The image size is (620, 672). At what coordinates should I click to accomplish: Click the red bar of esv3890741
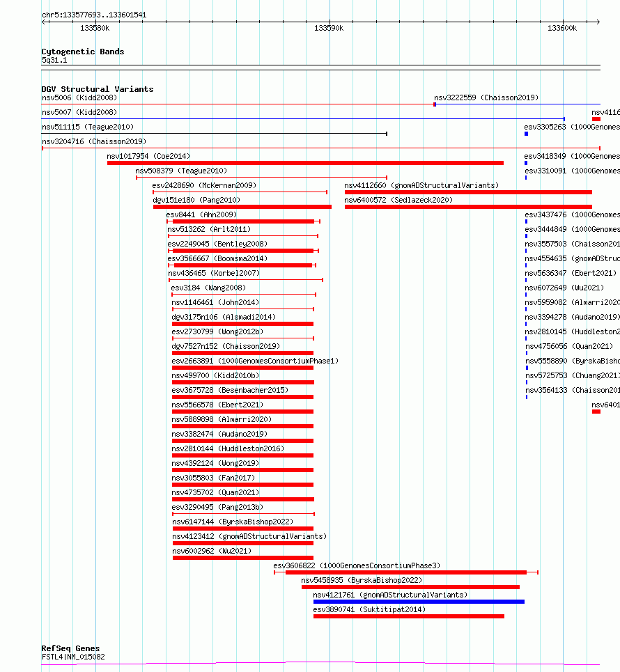click(x=409, y=616)
